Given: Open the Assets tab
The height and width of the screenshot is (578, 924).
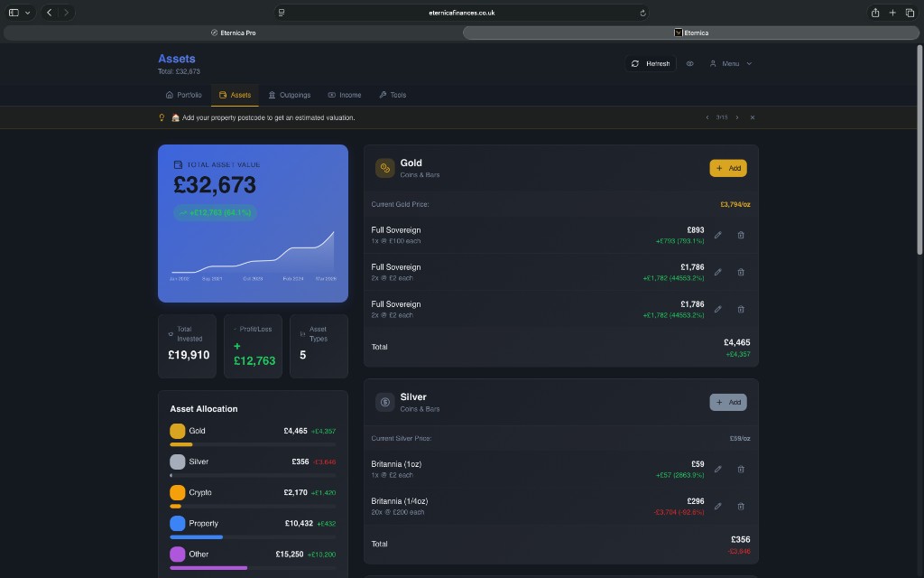Looking at the screenshot, I should coord(236,95).
